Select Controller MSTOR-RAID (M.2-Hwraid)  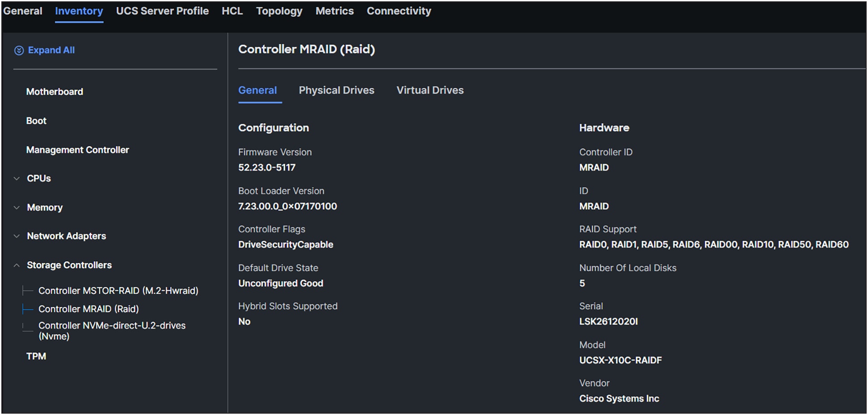[119, 290]
